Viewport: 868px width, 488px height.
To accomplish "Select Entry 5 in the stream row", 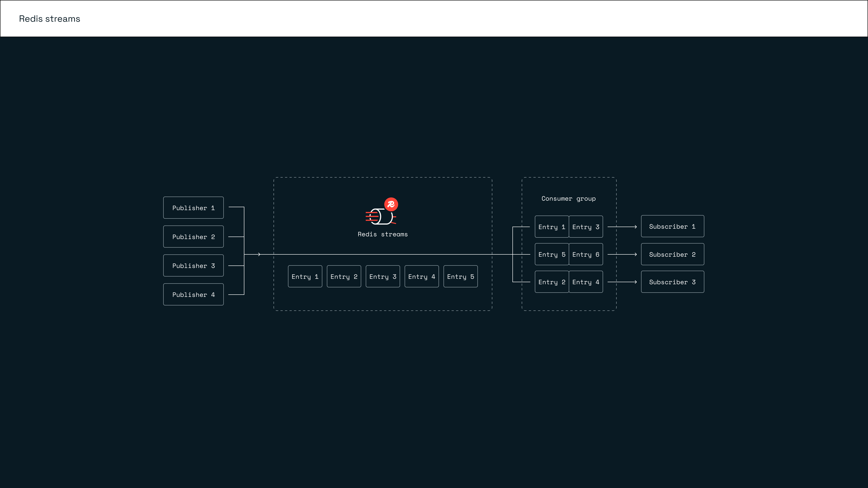I will [460, 277].
